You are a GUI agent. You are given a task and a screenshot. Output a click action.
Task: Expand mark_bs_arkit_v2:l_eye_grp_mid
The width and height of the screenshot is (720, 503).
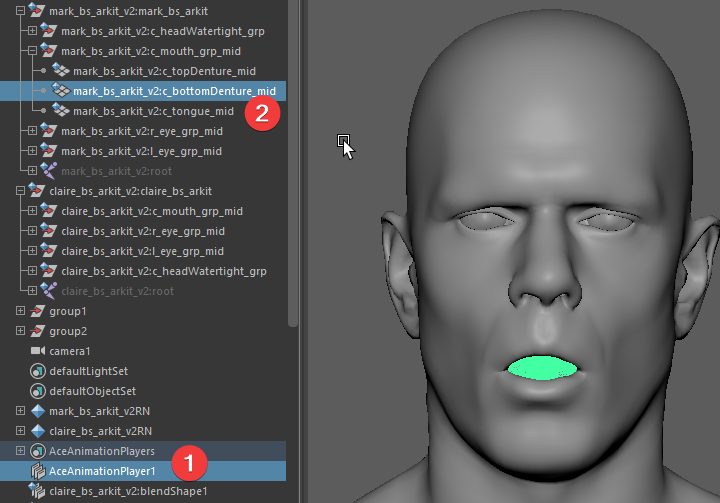32,151
